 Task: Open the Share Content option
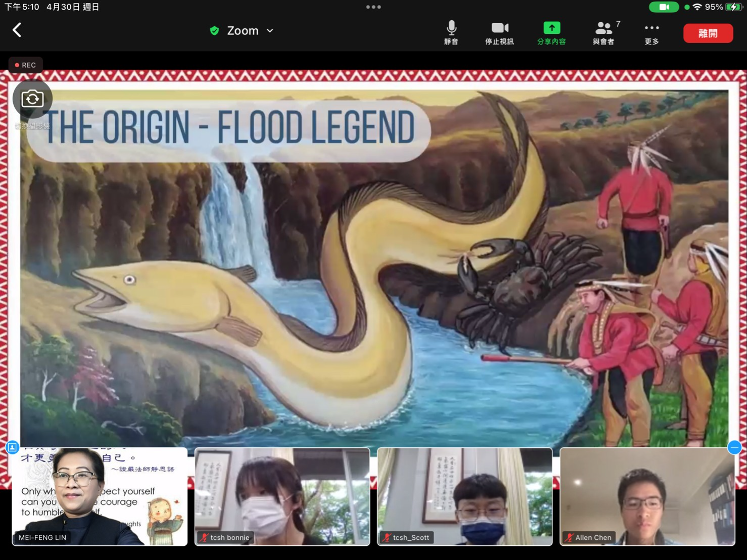tap(551, 33)
